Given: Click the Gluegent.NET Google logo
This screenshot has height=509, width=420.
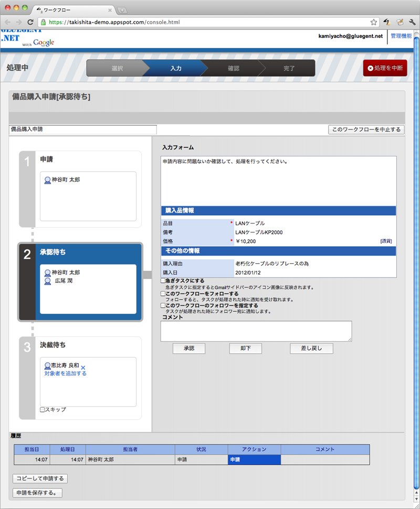Looking at the screenshot, I should click(x=28, y=38).
